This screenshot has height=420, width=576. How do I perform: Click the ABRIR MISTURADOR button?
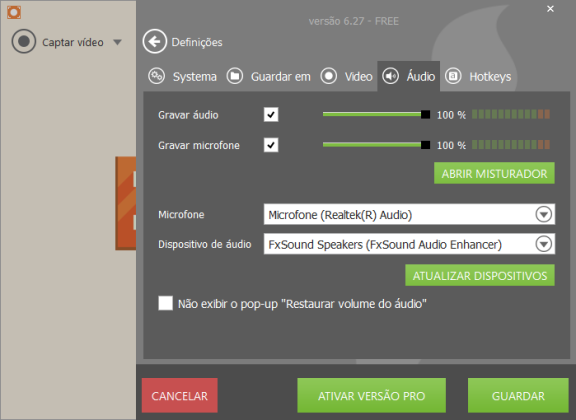[x=494, y=173]
